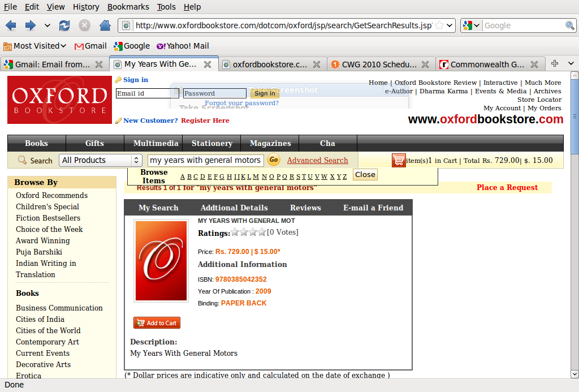This screenshot has height=392, width=579.
Task: Click the shopping cart icon
Action: (x=399, y=161)
